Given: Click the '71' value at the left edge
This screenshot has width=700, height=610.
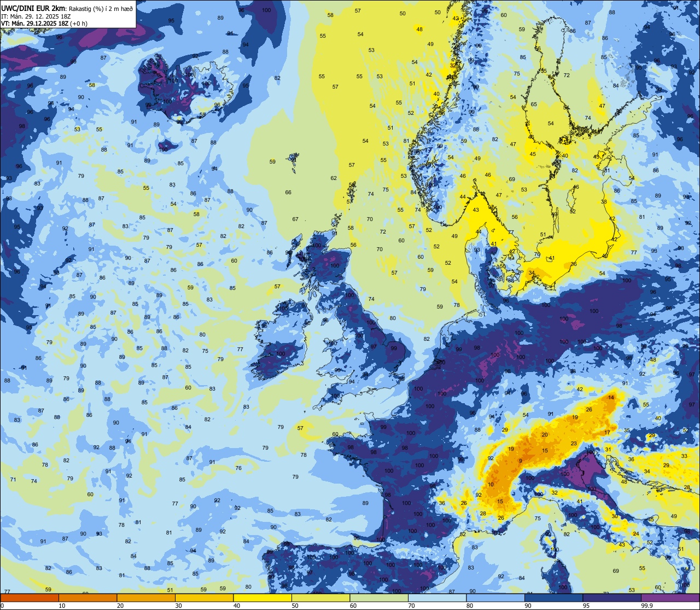Looking at the screenshot, I should [13, 479].
